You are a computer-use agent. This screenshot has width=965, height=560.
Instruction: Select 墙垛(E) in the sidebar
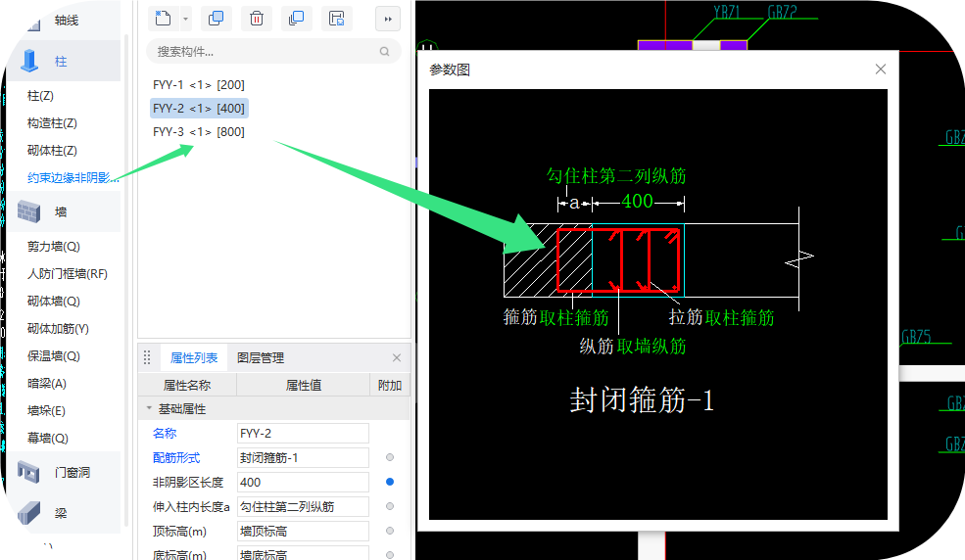(46, 410)
